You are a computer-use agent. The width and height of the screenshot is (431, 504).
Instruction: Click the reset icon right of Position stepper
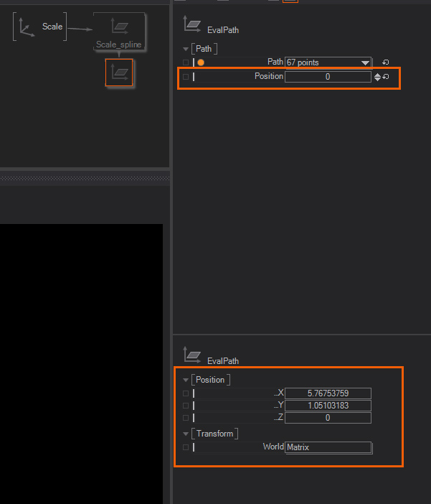386,77
